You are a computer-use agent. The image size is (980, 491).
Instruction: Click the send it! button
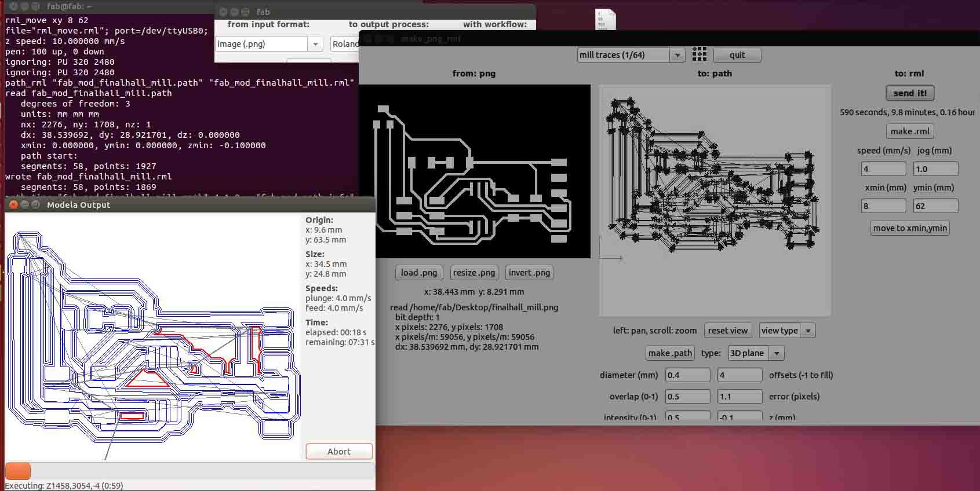click(910, 93)
